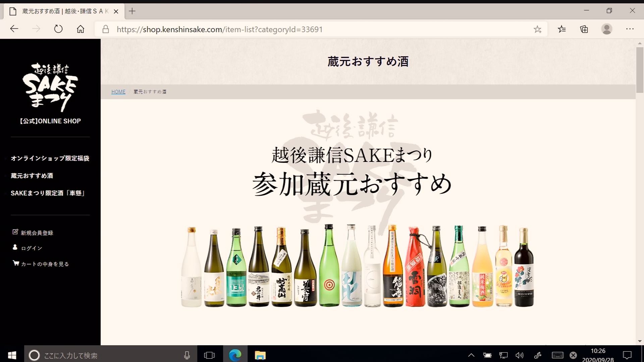The height and width of the screenshot is (362, 644).
Task: Click the ログイン link
Action: [32, 248]
